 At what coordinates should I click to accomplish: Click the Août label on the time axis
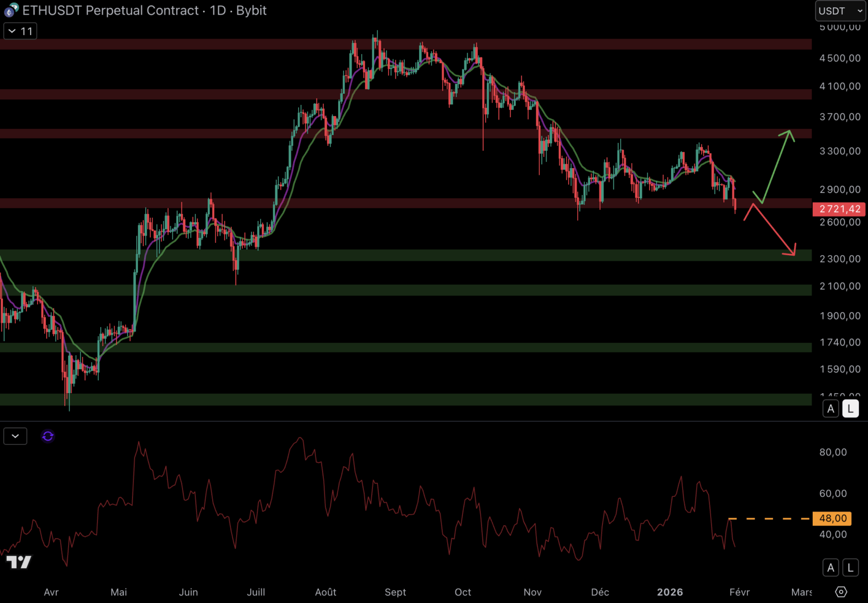click(x=325, y=592)
